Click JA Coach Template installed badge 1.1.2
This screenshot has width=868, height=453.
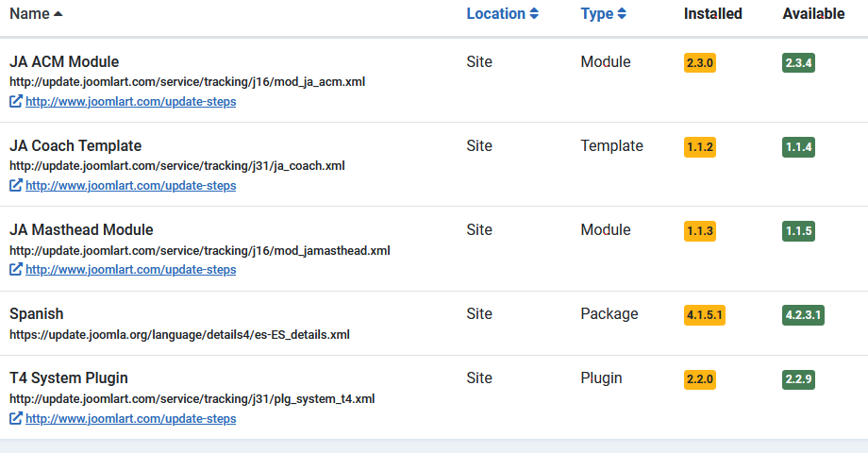700,147
